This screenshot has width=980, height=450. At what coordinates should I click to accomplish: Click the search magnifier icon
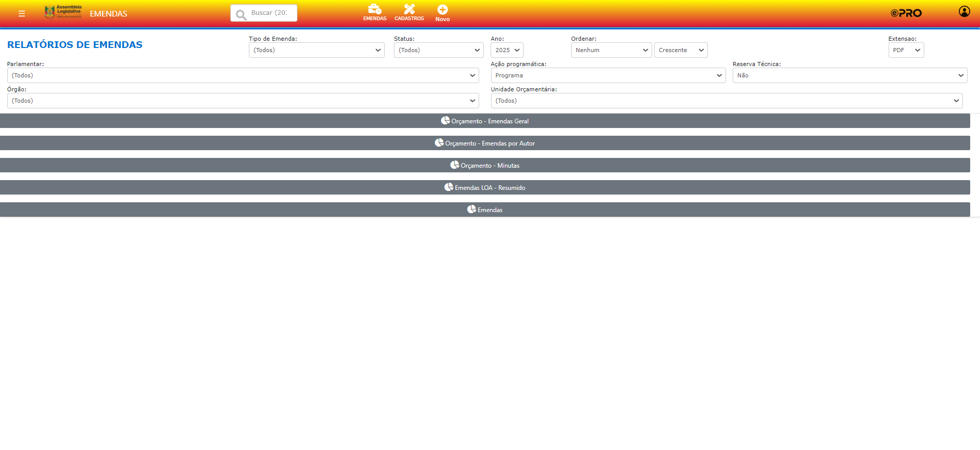coord(241,14)
